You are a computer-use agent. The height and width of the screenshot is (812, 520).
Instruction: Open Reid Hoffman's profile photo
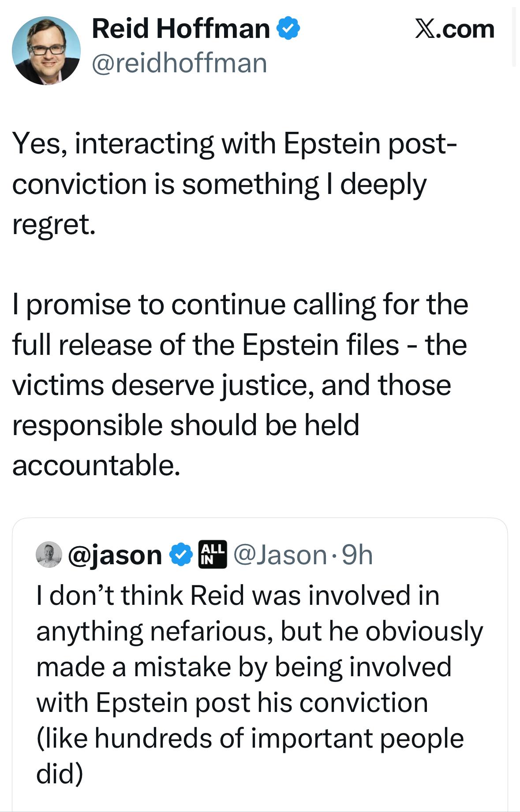46,51
